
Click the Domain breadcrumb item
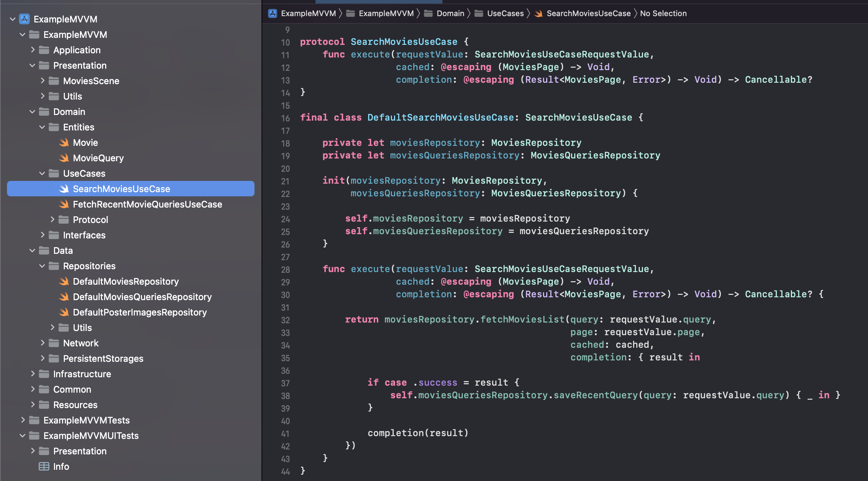point(450,13)
